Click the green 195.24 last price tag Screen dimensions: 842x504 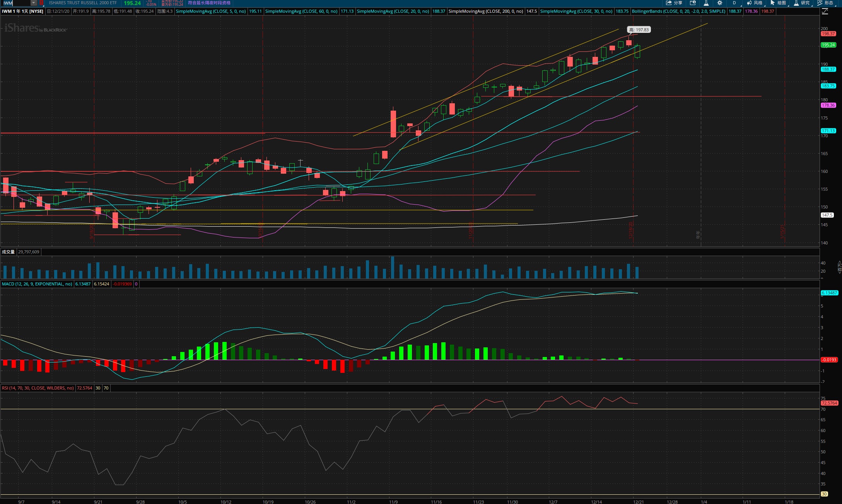(x=828, y=45)
